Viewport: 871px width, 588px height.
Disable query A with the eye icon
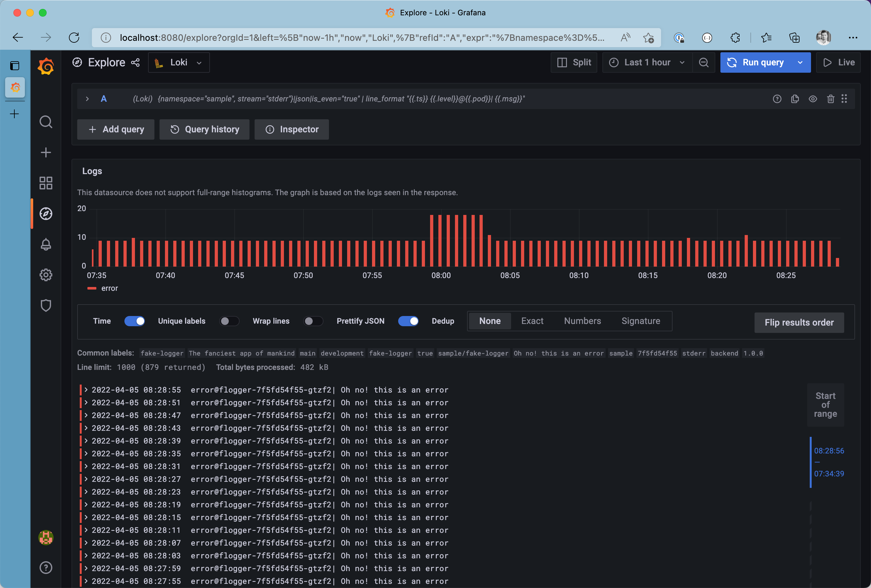(x=813, y=99)
